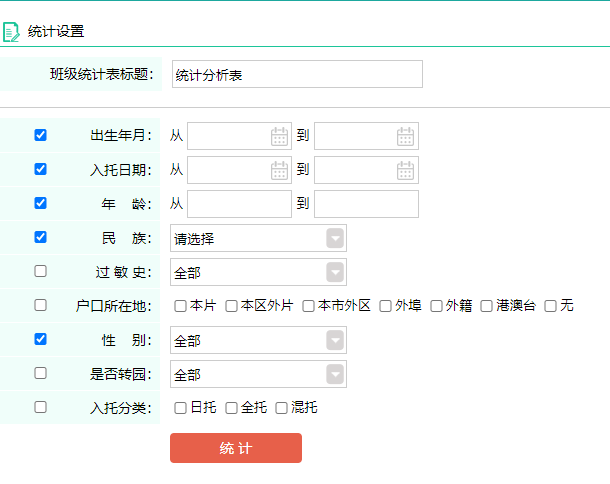The width and height of the screenshot is (610, 484).
Task: Uncheck the 性别 row checkbox
Action: point(40,339)
